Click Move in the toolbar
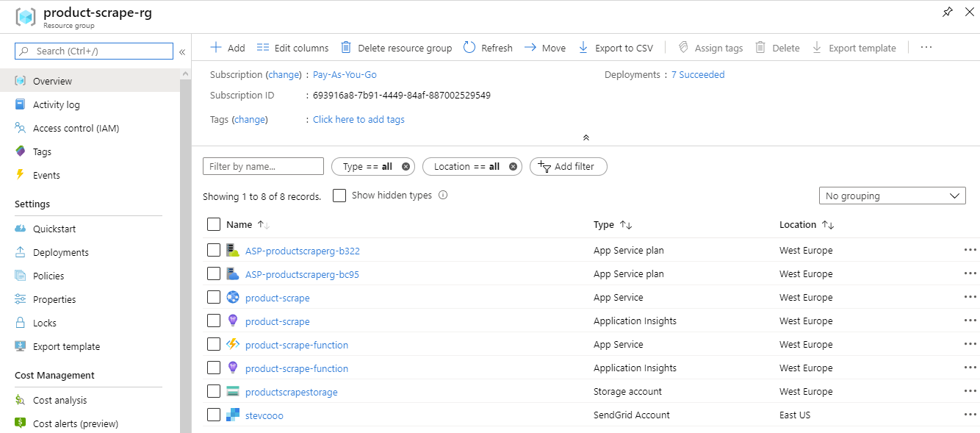980x433 pixels. [545, 48]
